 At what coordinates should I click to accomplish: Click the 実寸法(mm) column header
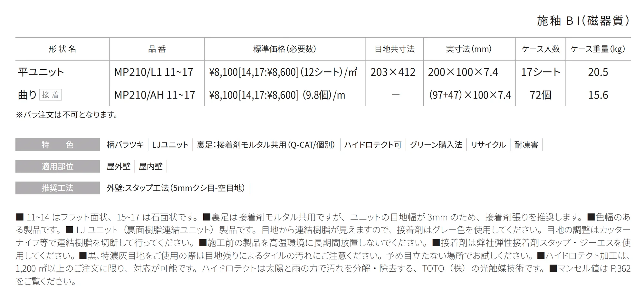[x=469, y=49]
